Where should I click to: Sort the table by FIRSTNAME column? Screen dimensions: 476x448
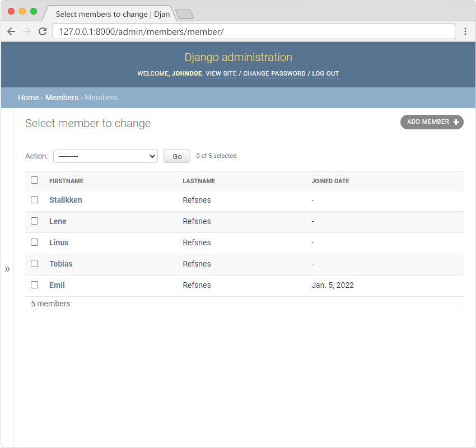[66, 180]
